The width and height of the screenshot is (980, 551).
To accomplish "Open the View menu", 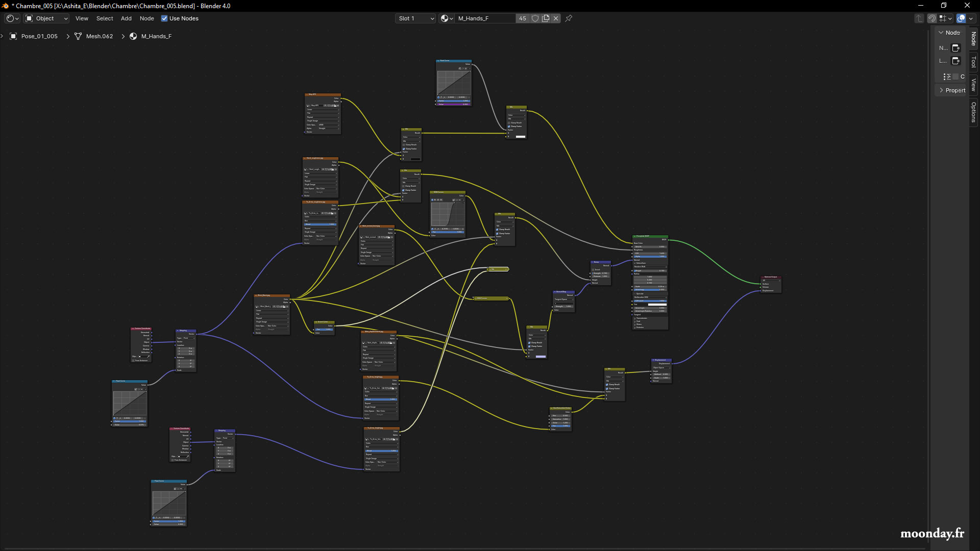I will pos(82,18).
